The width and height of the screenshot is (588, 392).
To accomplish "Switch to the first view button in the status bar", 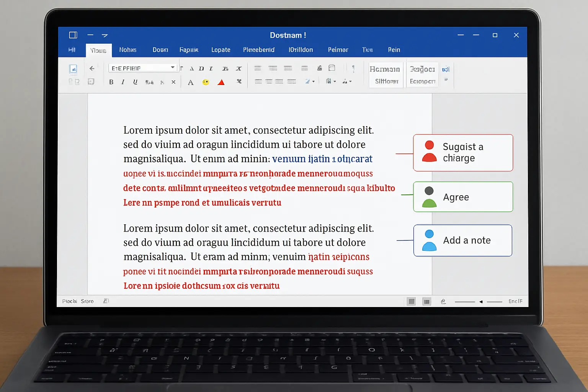I will coord(411,302).
